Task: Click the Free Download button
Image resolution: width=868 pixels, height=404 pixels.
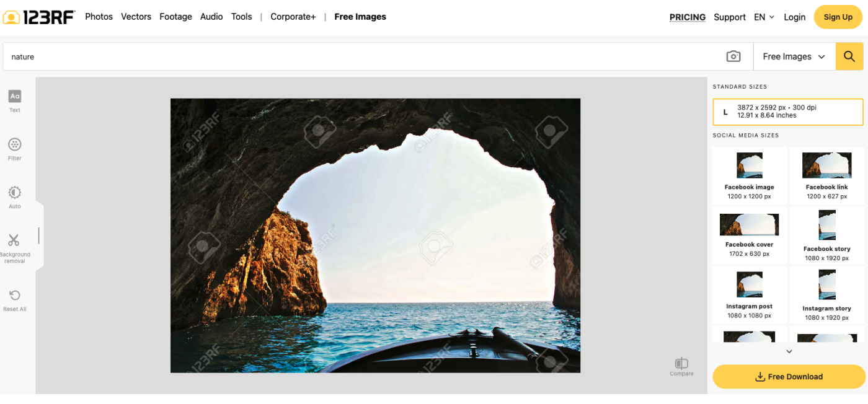Action: [789, 377]
